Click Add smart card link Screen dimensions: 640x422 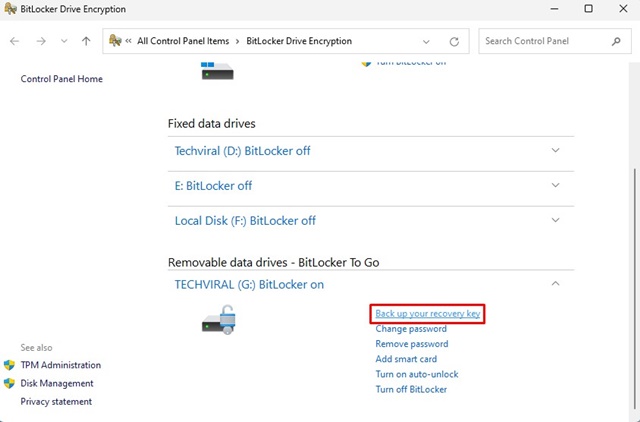[406, 359]
